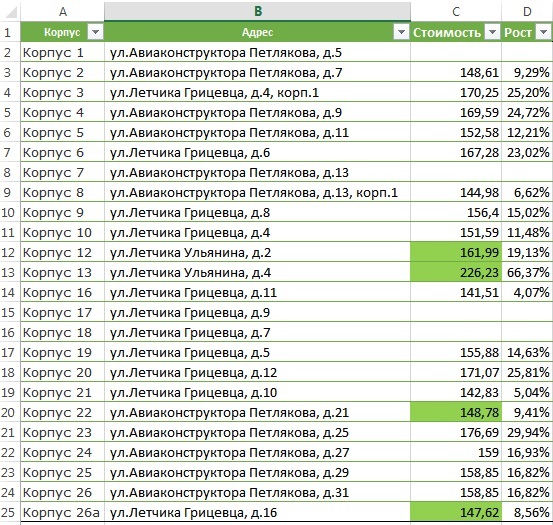Click green highlighted cell 161,99
Image resolution: width=553 pixels, height=525 pixels.
[x=456, y=252]
